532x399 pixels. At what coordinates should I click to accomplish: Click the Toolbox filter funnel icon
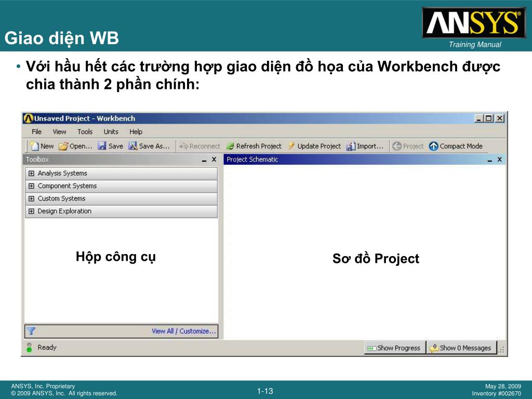pyautogui.click(x=31, y=331)
